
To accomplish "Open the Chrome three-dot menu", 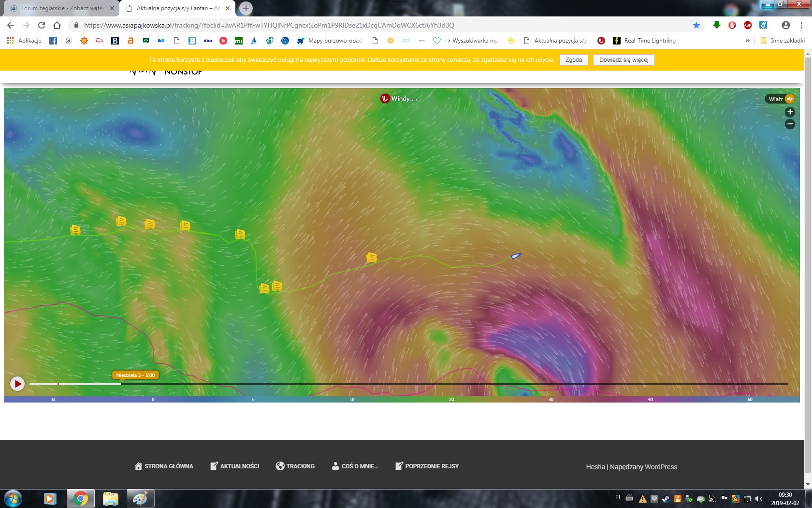I will [x=802, y=25].
